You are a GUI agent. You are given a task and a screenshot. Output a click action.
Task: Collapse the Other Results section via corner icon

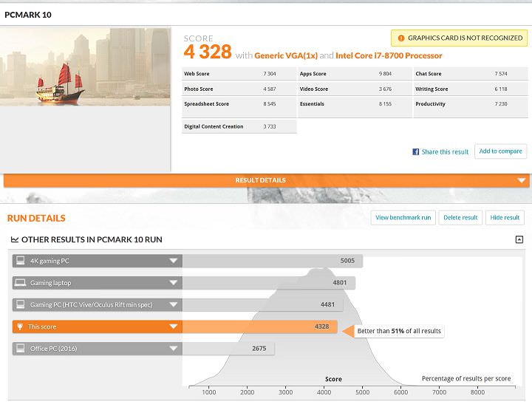tap(519, 239)
